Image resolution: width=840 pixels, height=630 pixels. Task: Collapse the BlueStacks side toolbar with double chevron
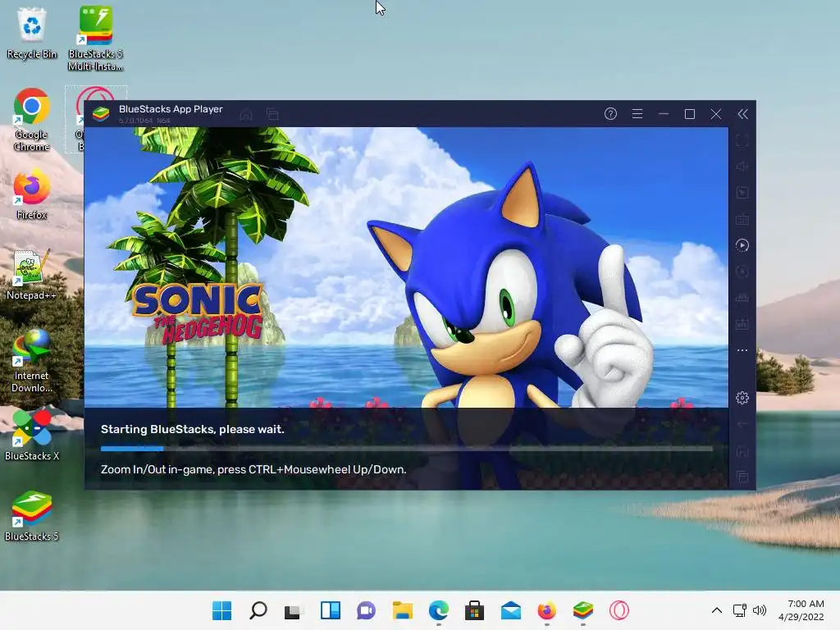pos(742,113)
